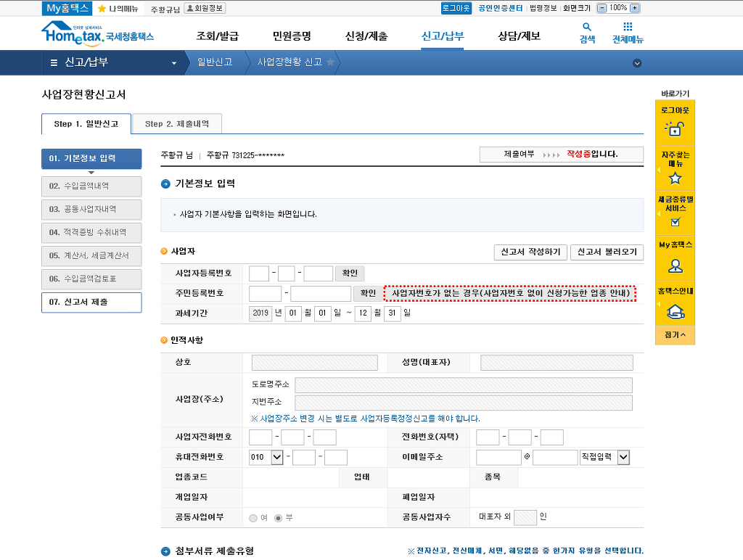Open the 전체메뉴 grid icon
This screenshot has height=560, width=743.
point(628,28)
